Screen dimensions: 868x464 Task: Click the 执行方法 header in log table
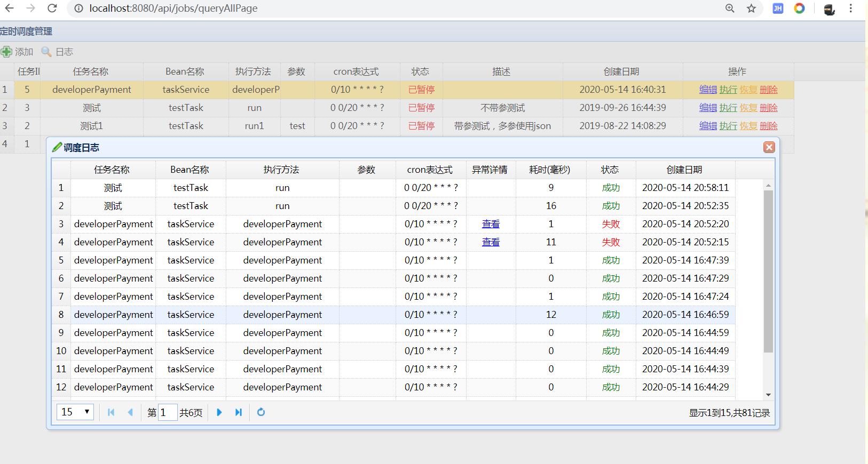click(x=281, y=170)
